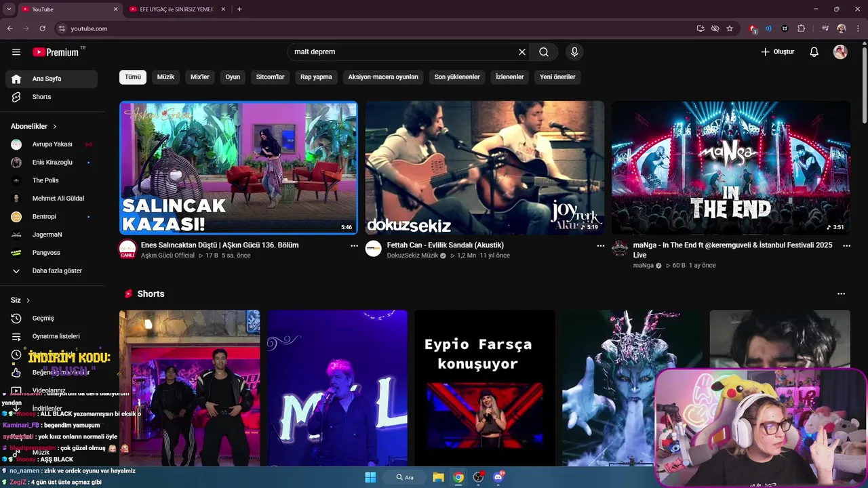Open the DokuzSekiz Müzik channel link

(413, 256)
